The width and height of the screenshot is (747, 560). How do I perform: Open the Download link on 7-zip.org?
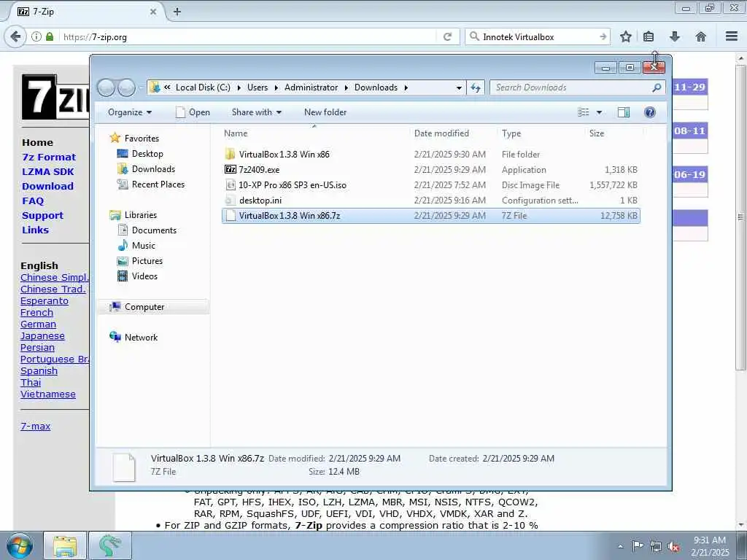pyautogui.click(x=47, y=186)
